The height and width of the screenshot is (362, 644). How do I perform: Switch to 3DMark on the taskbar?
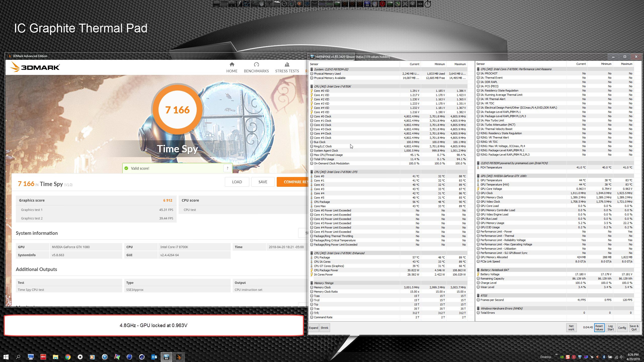click(x=179, y=357)
